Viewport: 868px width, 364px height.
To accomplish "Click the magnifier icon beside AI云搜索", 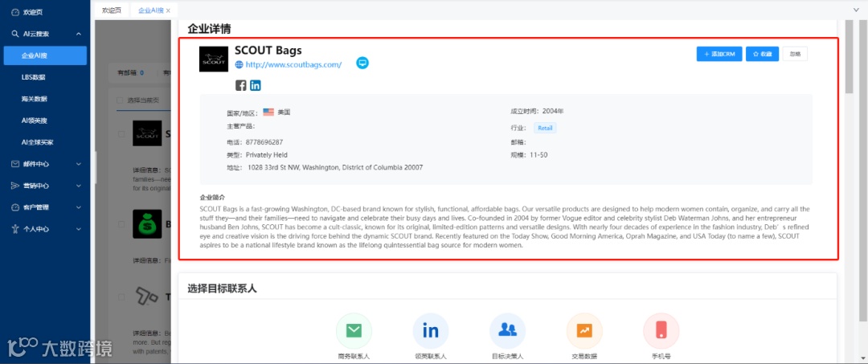I will (x=15, y=34).
